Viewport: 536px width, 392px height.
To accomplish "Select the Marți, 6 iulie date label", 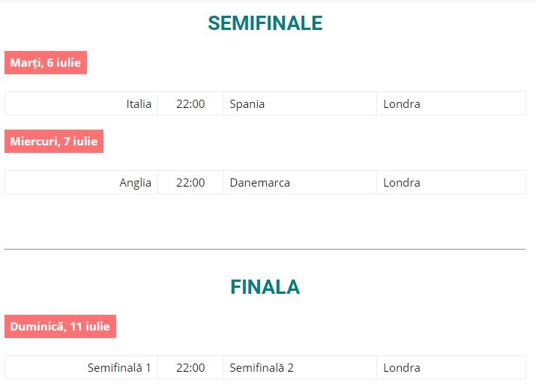I will pos(46,63).
